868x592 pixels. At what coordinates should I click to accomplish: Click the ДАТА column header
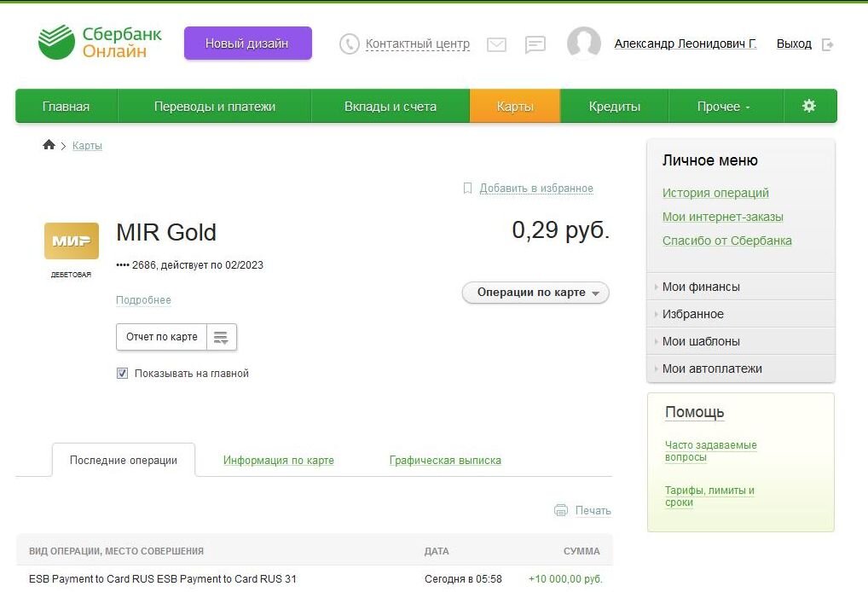pyautogui.click(x=437, y=551)
